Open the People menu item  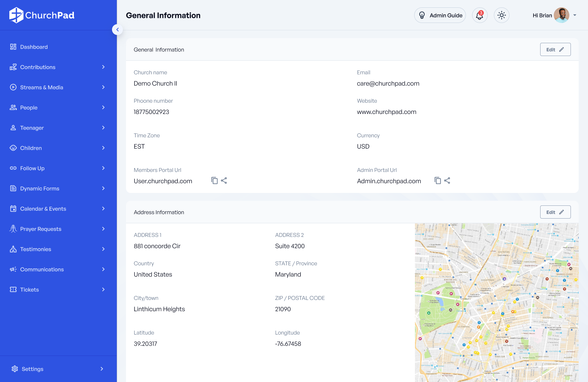tap(29, 108)
